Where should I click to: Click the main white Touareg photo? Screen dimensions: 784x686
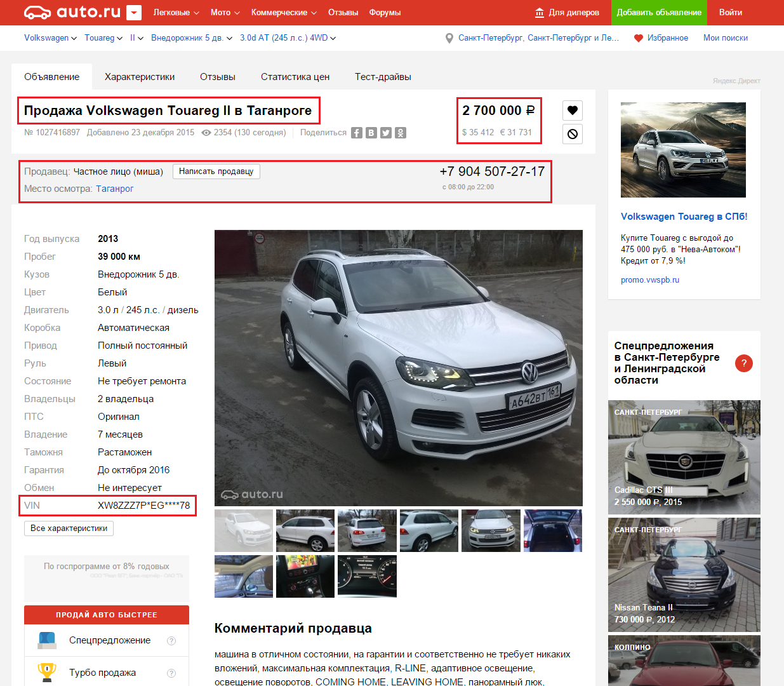(x=399, y=368)
